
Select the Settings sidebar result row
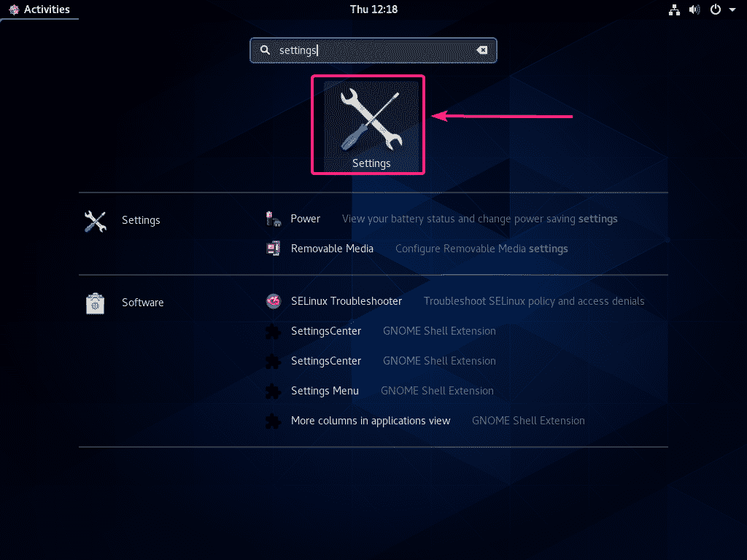(x=141, y=219)
